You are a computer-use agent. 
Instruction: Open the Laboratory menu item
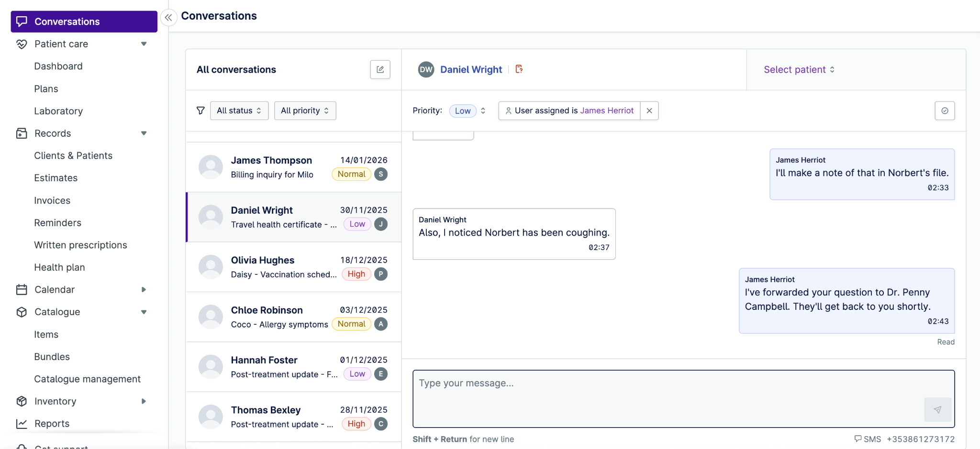[x=58, y=111]
